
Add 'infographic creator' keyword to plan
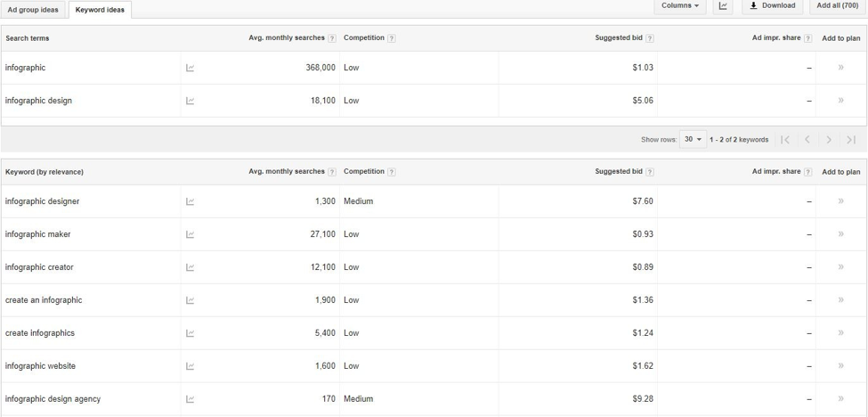pyautogui.click(x=840, y=267)
